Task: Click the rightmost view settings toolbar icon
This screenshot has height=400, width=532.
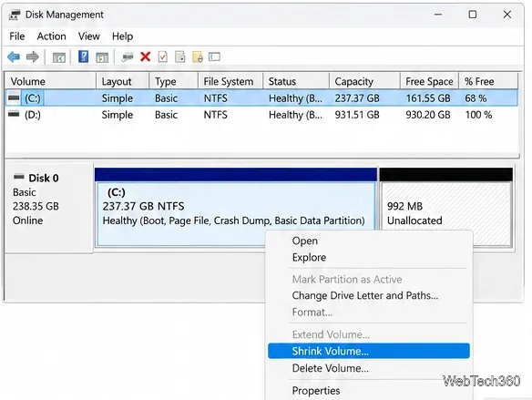Action: click(x=214, y=56)
